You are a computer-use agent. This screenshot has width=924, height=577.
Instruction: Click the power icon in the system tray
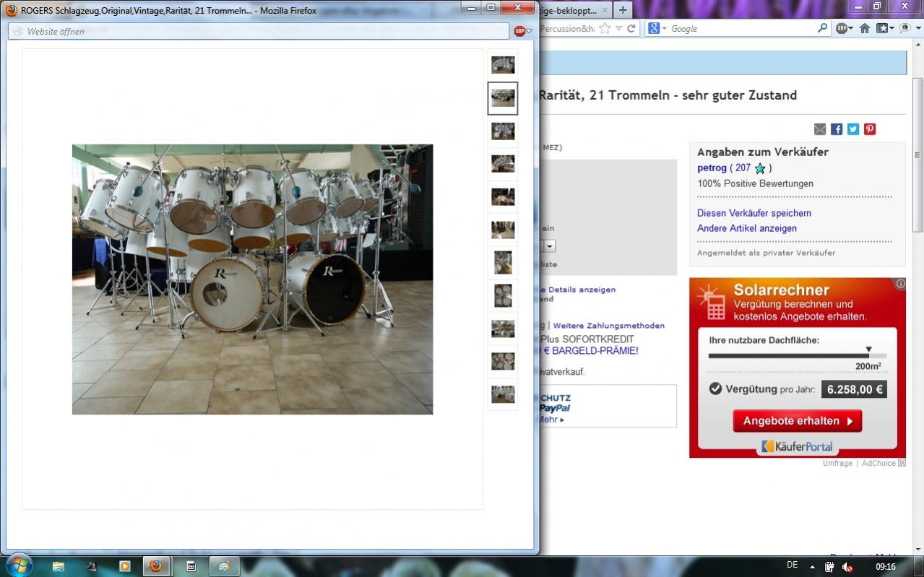pos(830,567)
